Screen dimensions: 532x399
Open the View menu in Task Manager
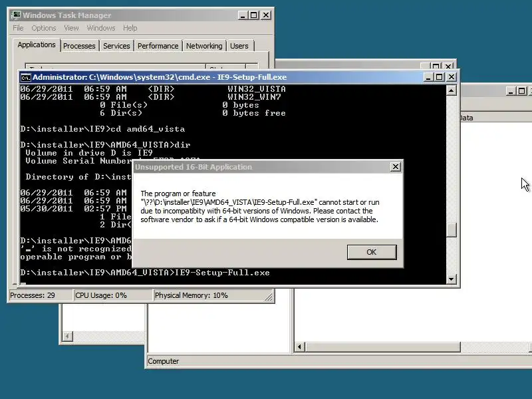tap(71, 28)
